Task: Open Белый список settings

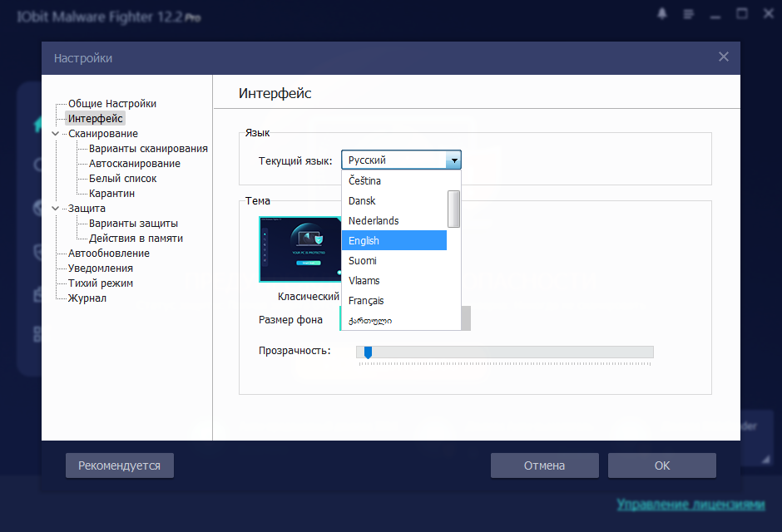Action: pyautogui.click(x=122, y=179)
